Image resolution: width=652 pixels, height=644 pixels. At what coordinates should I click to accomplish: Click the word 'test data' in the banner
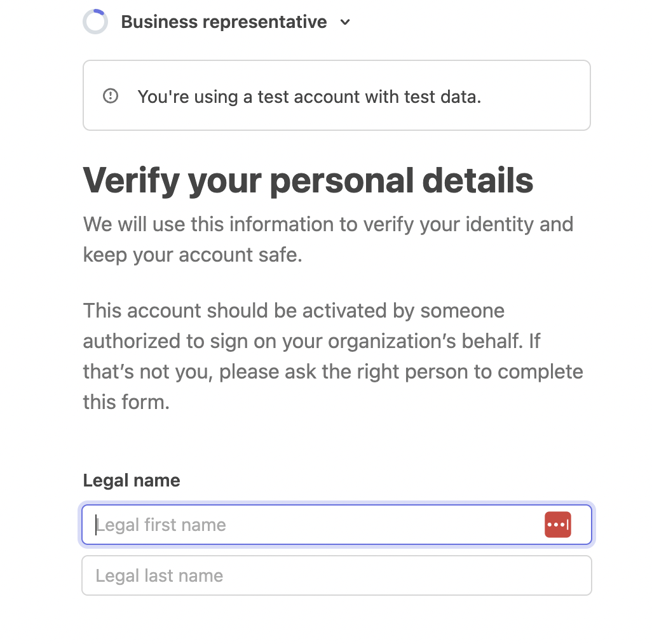[x=442, y=97]
